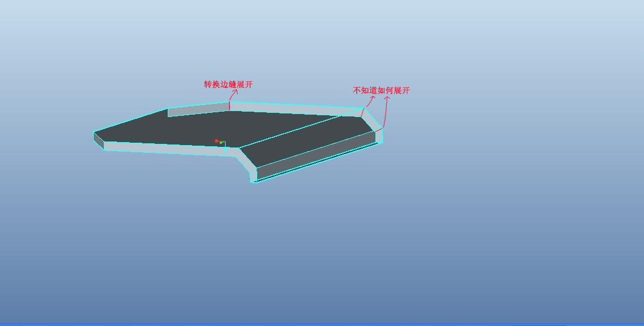Click the red dot of the coordinate origin marker
The height and width of the screenshot is (326, 644).
pos(217,141)
